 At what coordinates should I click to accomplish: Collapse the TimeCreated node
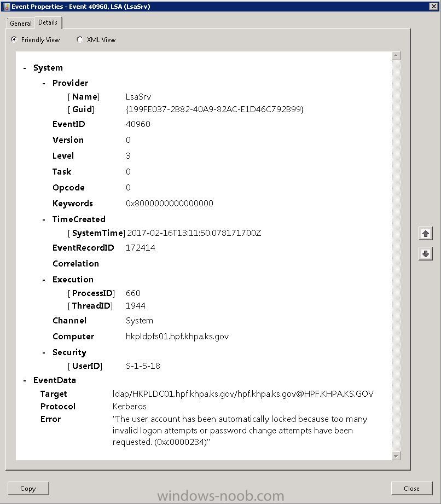[x=44, y=219]
